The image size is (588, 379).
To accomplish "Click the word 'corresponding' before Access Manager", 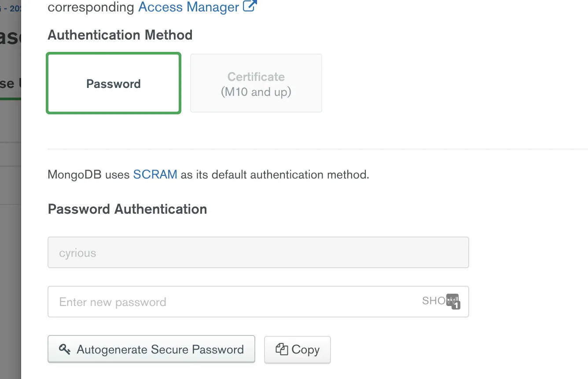I will pyautogui.click(x=91, y=7).
